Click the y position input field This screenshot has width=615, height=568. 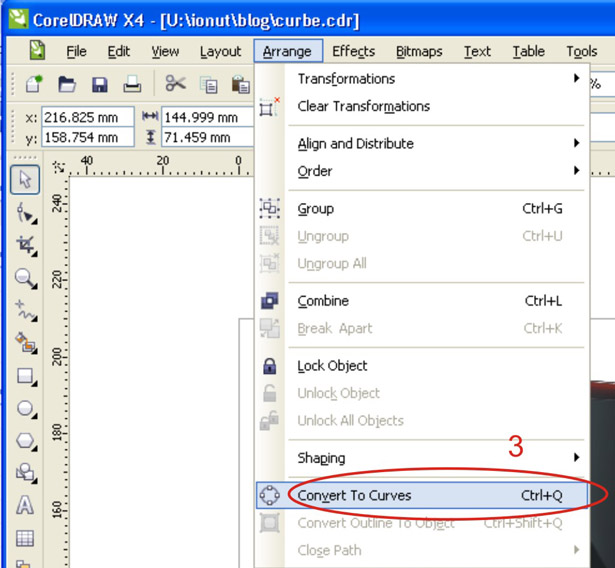tap(88, 137)
